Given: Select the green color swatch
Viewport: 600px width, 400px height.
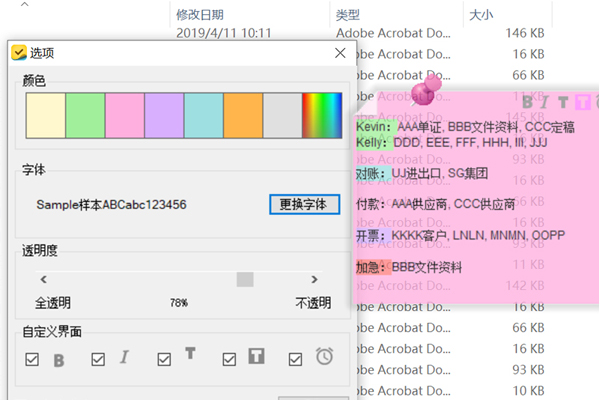Looking at the screenshot, I should point(85,115).
